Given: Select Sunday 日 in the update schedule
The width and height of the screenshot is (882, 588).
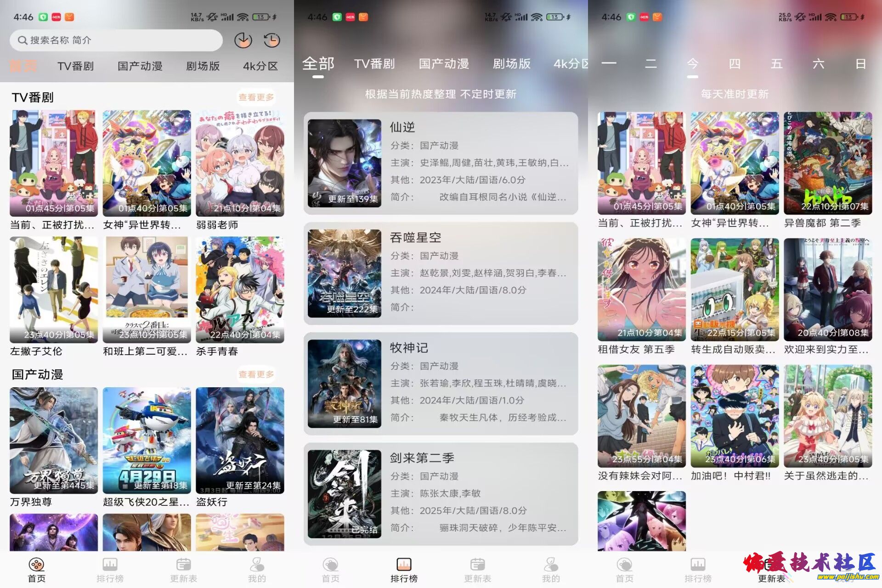Looking at the screenshot, I should (x=860, y=64).
